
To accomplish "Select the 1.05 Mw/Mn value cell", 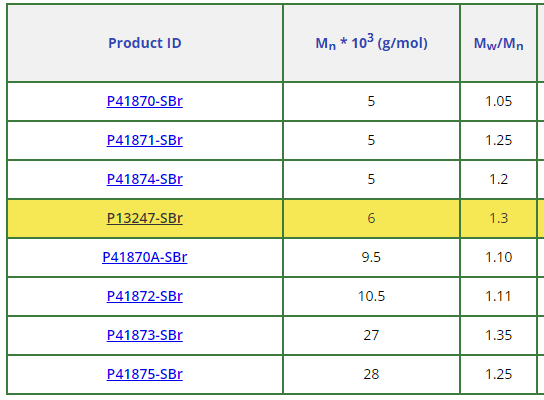I will [x=499, y=101].
